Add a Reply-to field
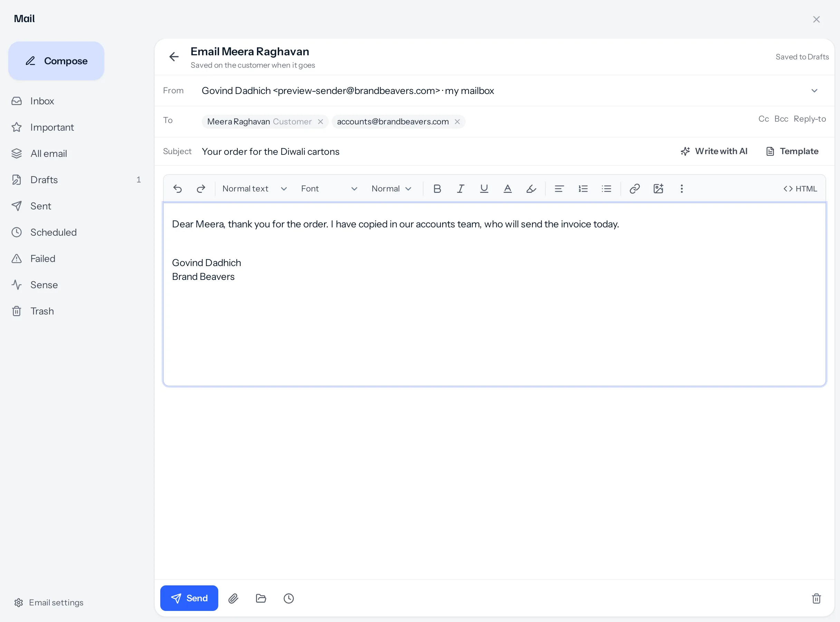This screenshot has height=622, width=840. click(x=810, y=119)
